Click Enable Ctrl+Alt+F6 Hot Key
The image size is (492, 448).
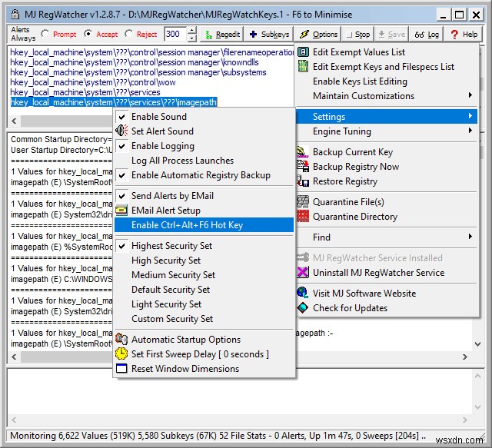coord(204,225)
